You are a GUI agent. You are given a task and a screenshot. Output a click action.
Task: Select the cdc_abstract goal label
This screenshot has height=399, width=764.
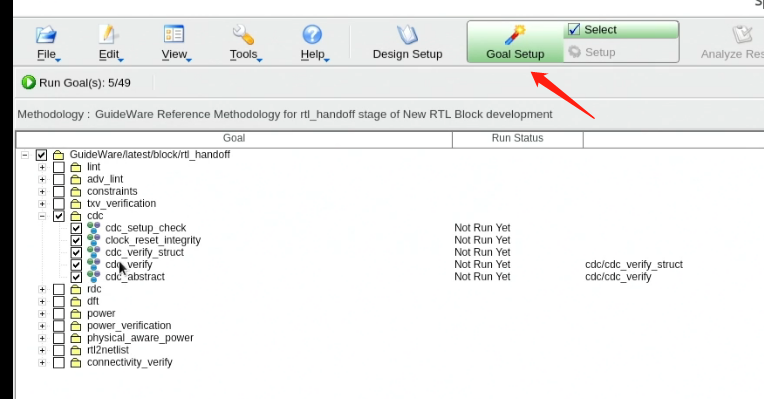135,277
